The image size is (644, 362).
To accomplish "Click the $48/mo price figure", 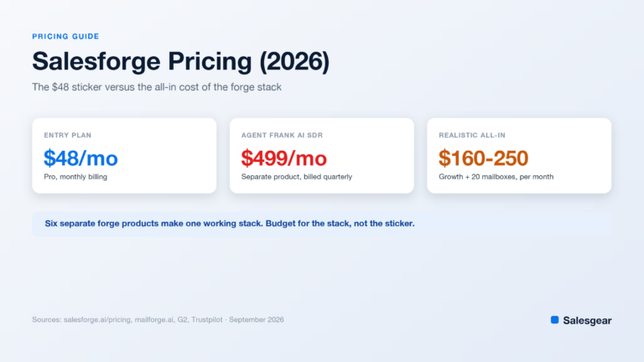I will 80,158.
